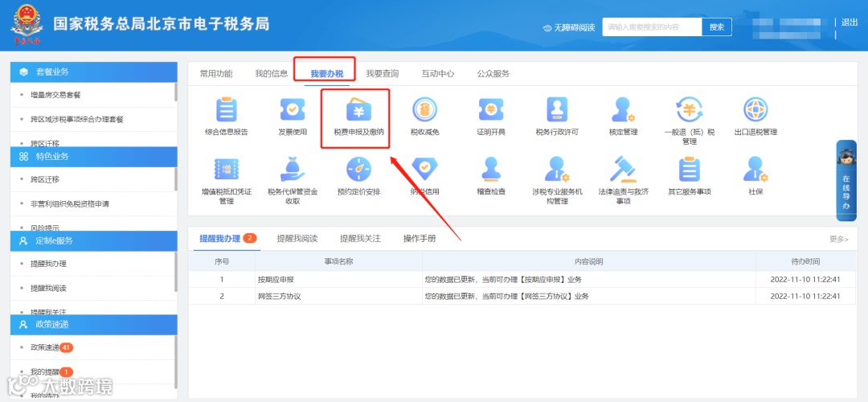The image size is (868, 402).
Task: Click the 套餐业务 list scrollbar
Action: pyautogui.click(x=175, y=92)
